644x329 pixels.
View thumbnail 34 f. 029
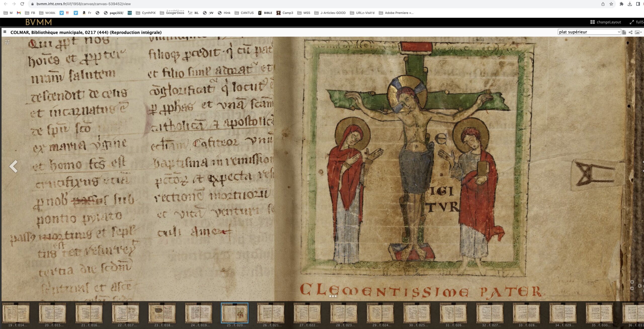(563, 313)
